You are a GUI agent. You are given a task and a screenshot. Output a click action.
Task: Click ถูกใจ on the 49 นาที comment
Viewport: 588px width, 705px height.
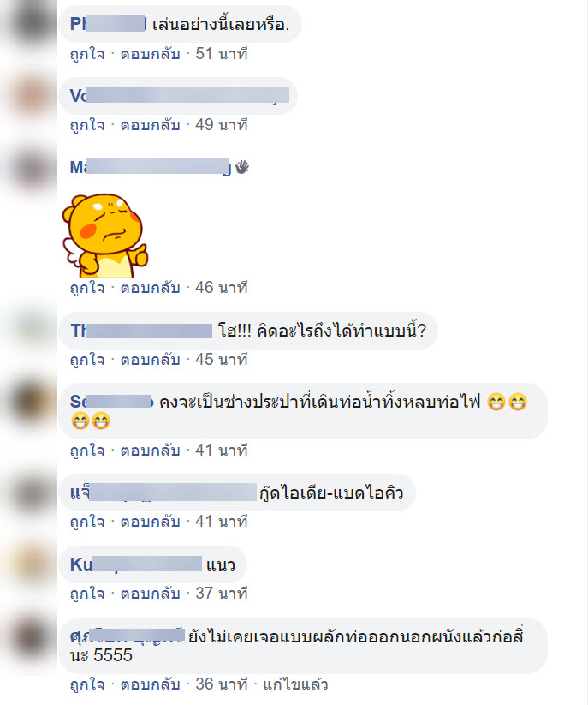(x=87, y=125)
